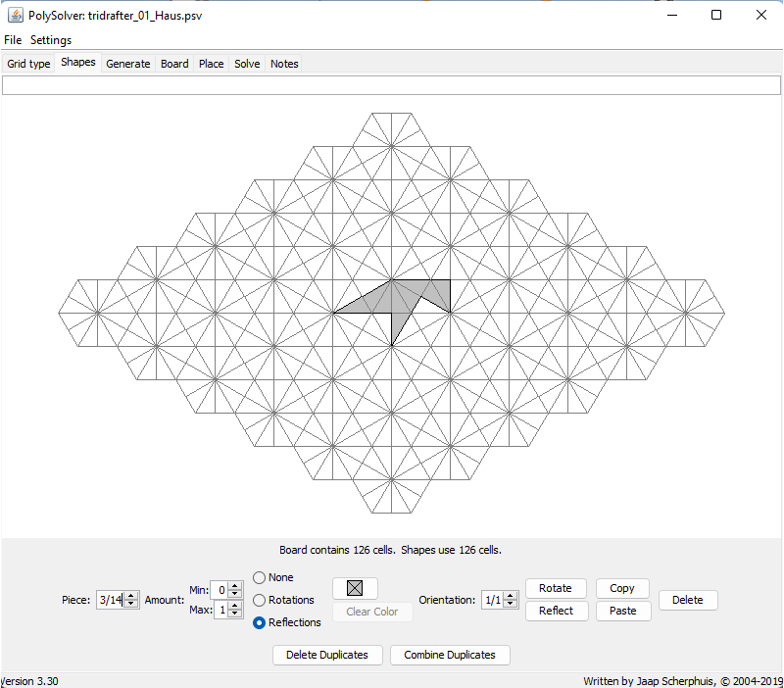This screenshot has height=688, width=784.
Task: Click the Delete Duplicates button
Action: tap(327, 655)
